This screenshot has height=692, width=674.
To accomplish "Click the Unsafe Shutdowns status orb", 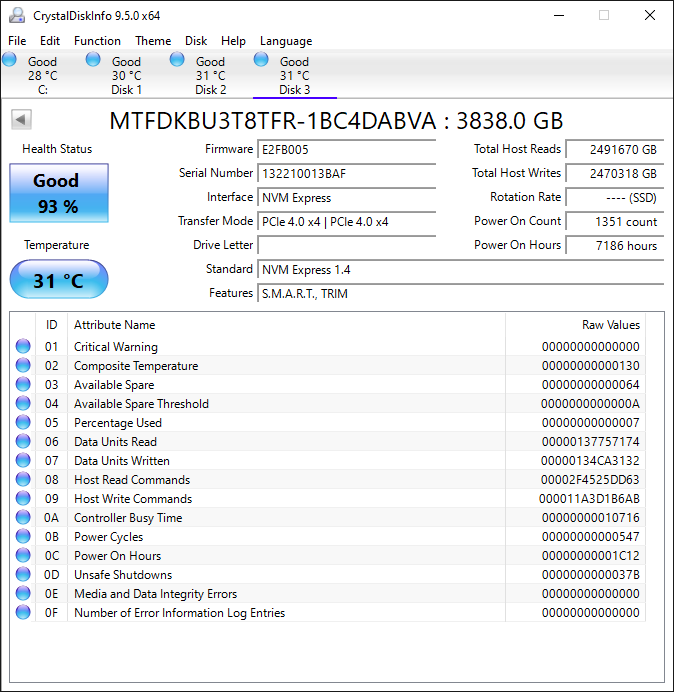I will [23, 575].
